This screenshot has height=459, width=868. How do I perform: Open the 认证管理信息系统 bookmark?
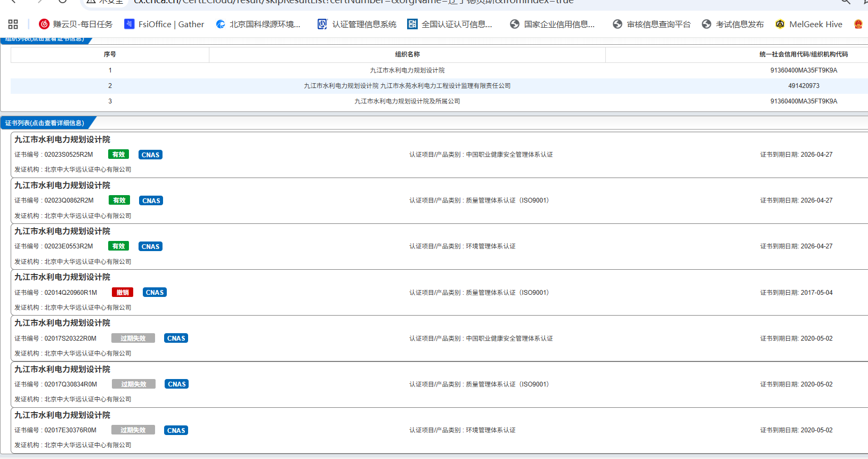357,24
